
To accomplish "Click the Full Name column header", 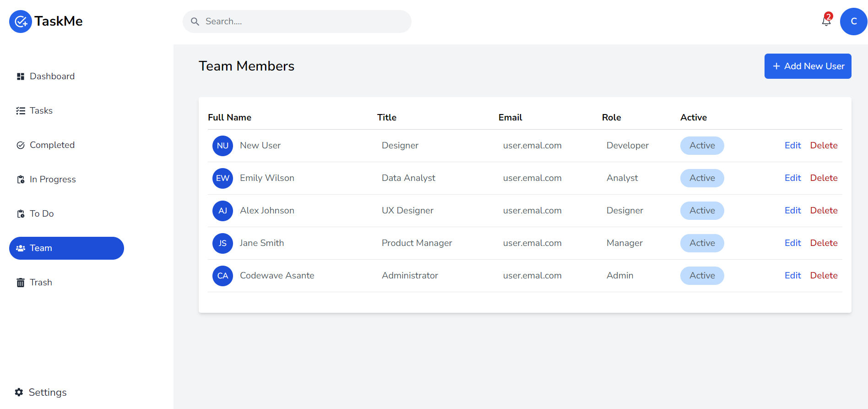I will pos(230,118).
